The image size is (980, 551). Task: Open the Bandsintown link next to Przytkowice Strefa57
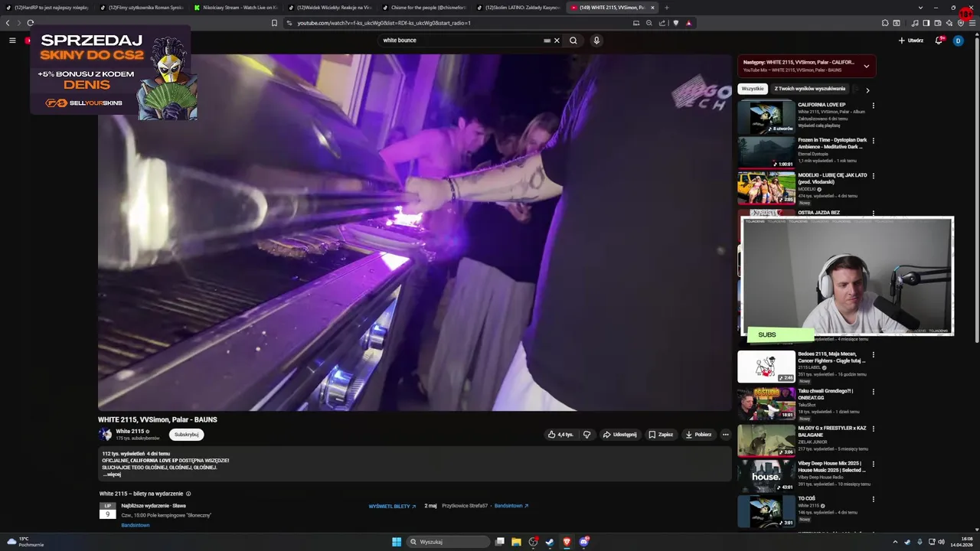click(511, 506)
